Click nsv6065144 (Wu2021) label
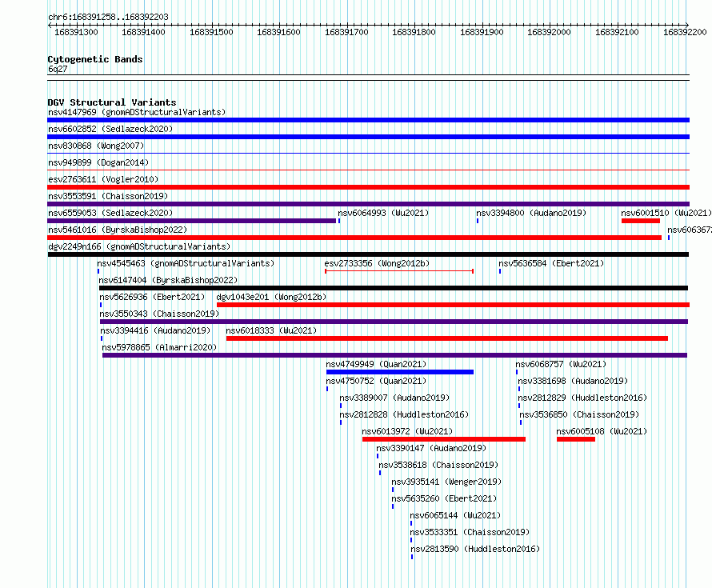Image resolution: width=712 pixels, height=588 pixels. [x=455, y=515]
